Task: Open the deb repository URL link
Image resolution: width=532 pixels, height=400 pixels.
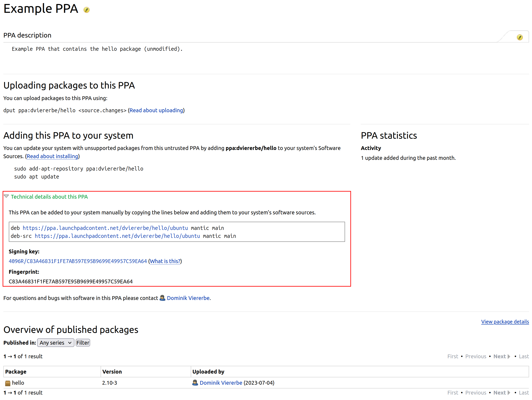Action: point(105,228)
